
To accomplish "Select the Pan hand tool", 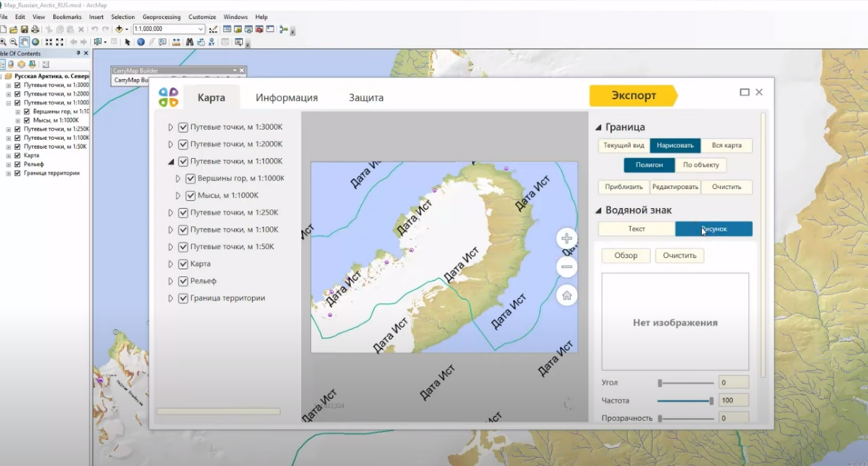I will [x=25, y=42].
